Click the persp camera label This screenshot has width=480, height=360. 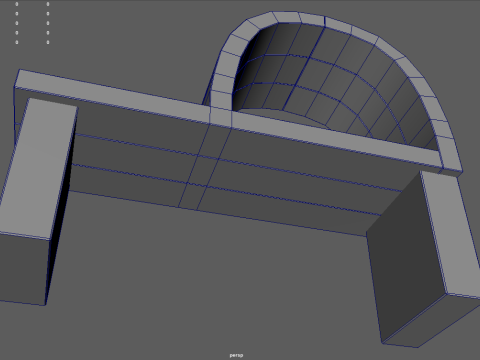pyautogui.click(x=236, y=355)
